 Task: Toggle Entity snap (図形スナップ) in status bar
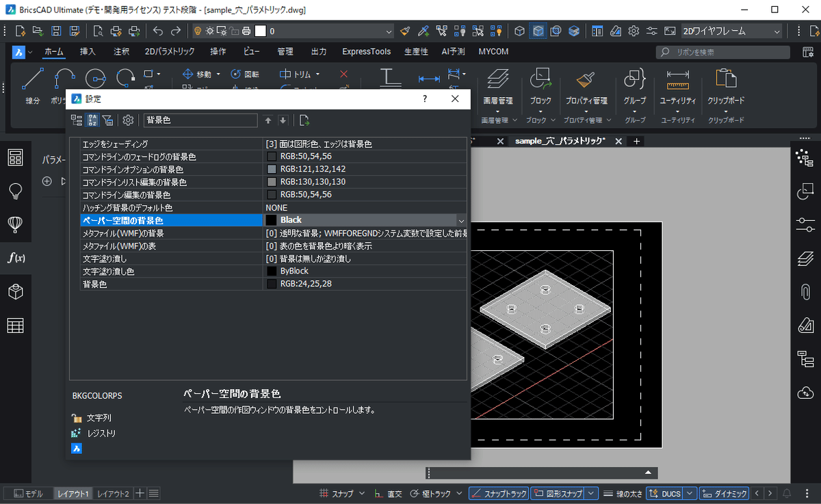tap(558, 493)
